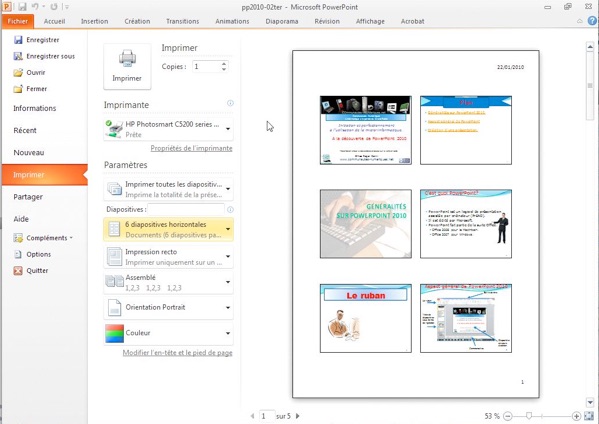
Task: Go to previous preview page arrow
Action: 253,416
